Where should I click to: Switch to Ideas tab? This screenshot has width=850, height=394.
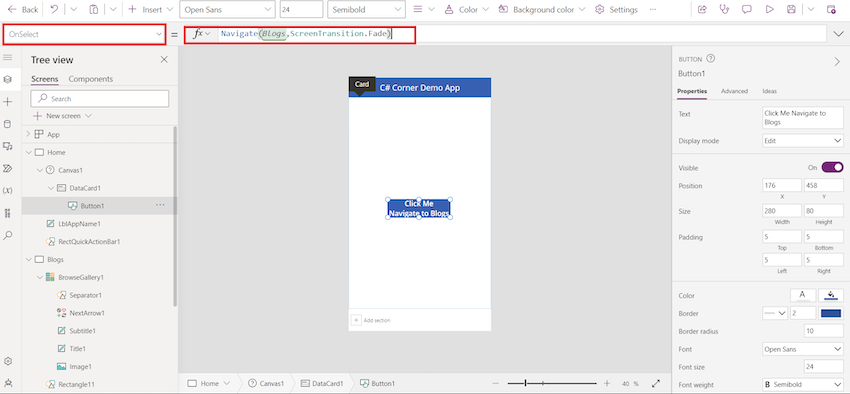coord(769,91)
